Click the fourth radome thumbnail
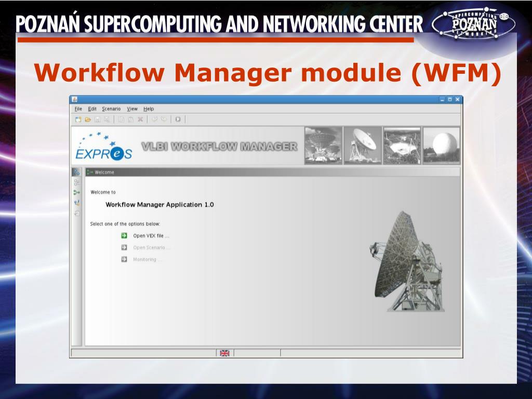This screenshot has height=399, width=532. (442, 145)
